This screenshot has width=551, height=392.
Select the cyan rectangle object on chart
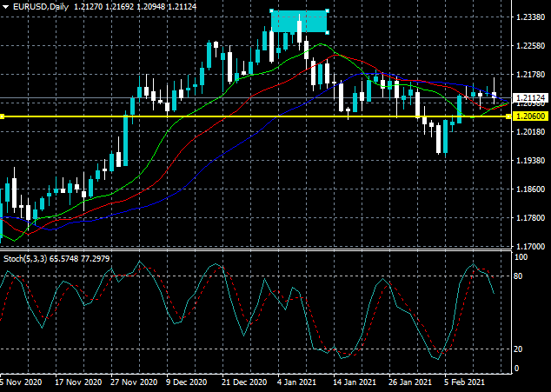click(299, 22)
